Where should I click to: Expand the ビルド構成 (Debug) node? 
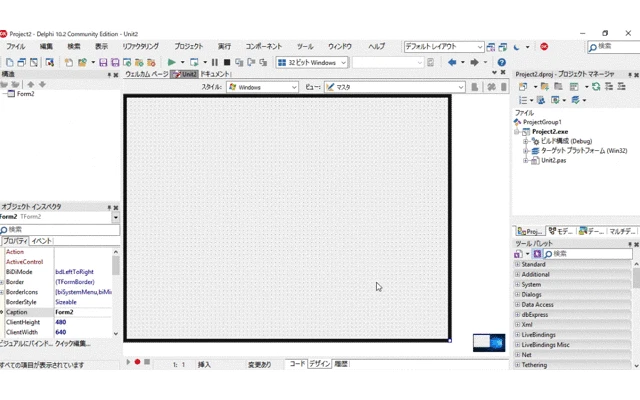(526, 141)
